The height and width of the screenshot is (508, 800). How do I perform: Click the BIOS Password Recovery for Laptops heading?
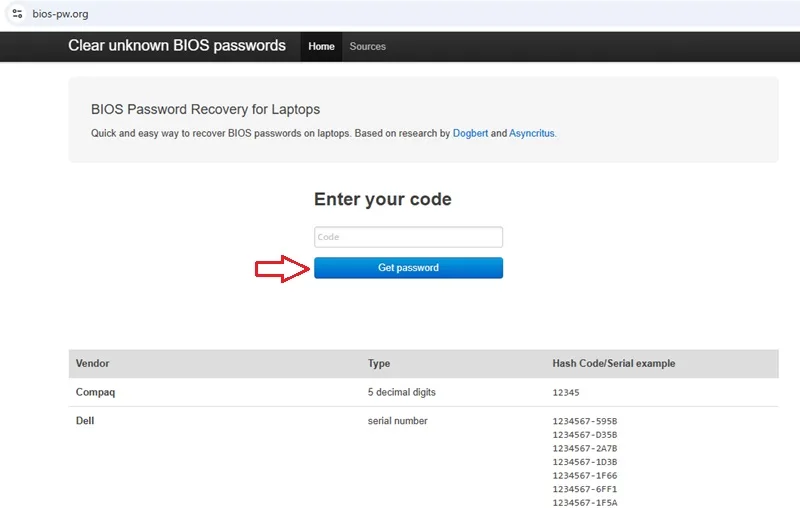click(x=205, y=109)
